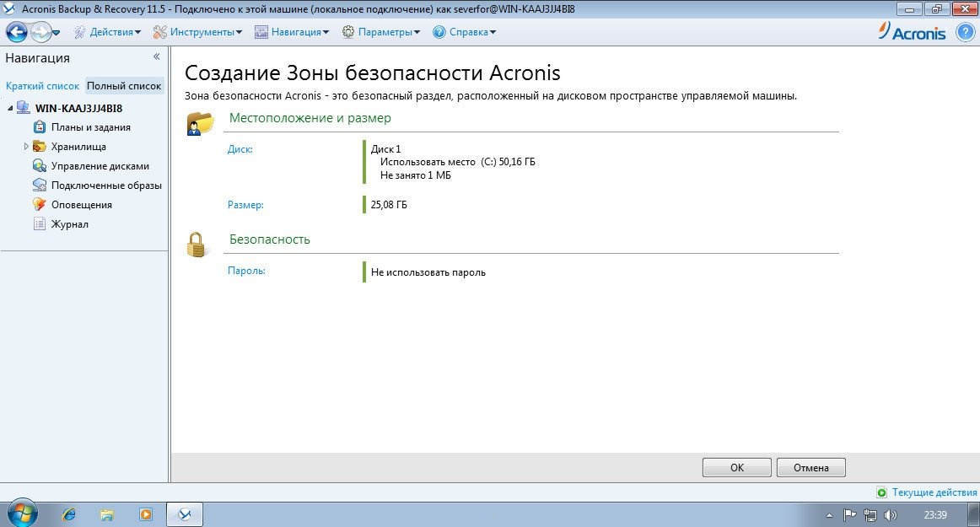Show hidden tray icons arrow
The image size is (980, 527).
click(829, 515)
